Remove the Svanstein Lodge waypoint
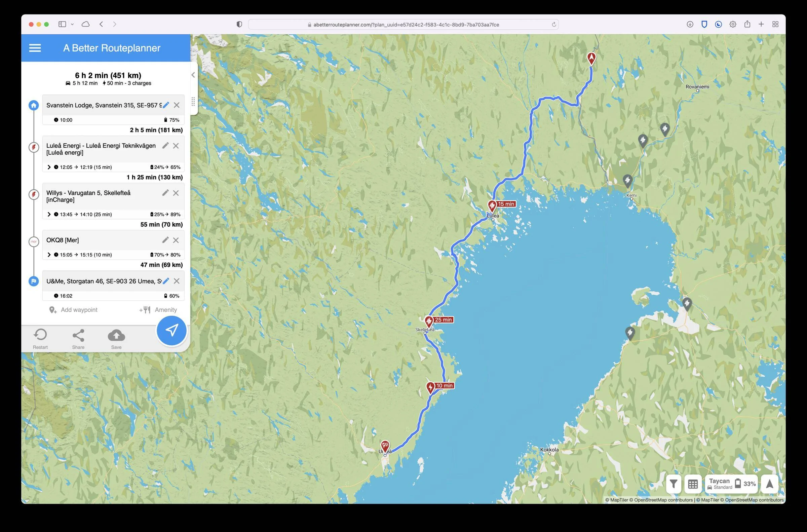 coord(177,105)
